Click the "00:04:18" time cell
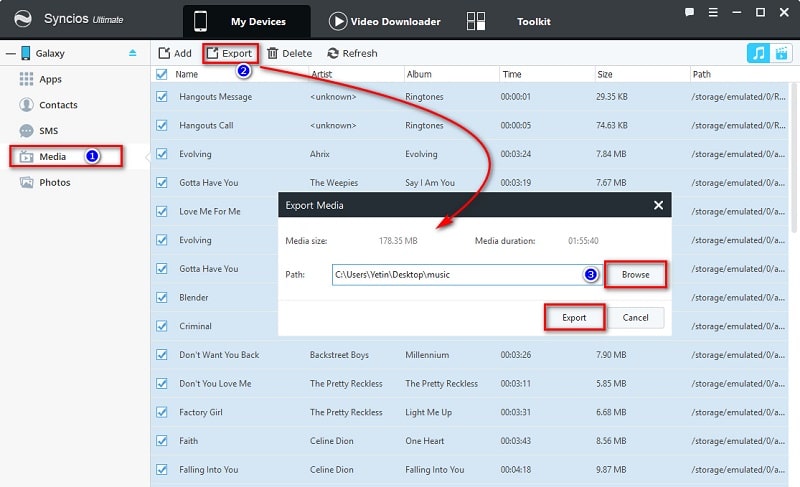800x487 pixels. click(x=515, y=470)
